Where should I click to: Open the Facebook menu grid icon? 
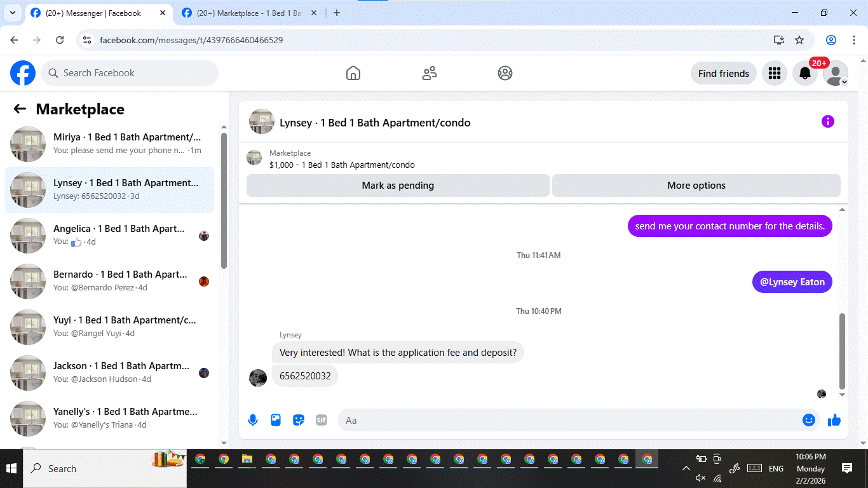pos(775,73)
